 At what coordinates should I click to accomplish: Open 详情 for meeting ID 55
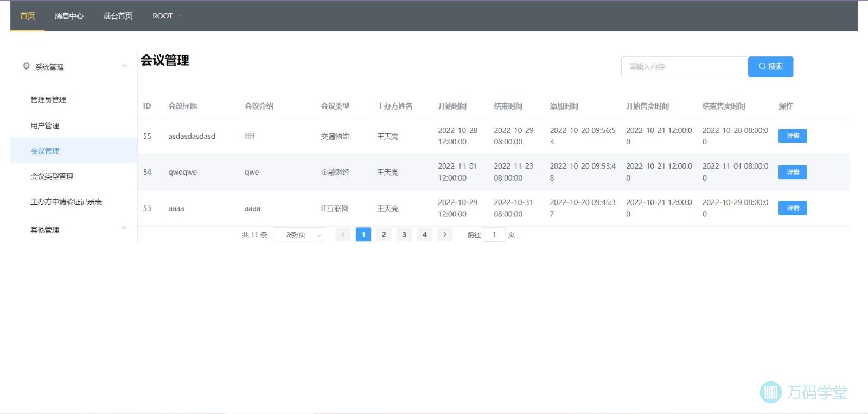coord(793,136)
